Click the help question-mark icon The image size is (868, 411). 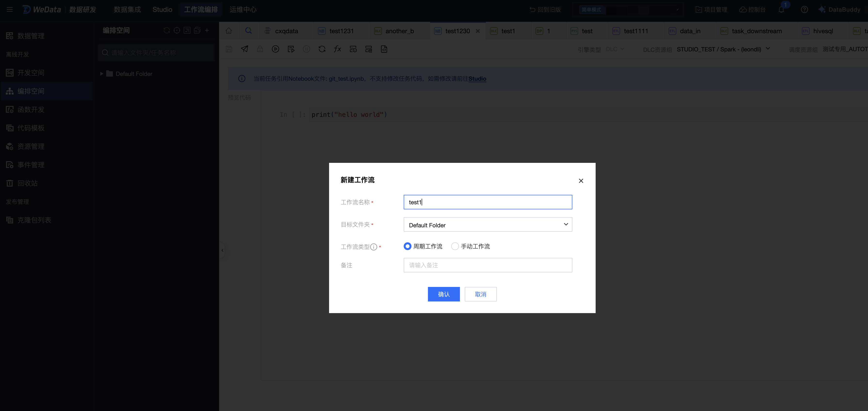(x=804, y=9)
